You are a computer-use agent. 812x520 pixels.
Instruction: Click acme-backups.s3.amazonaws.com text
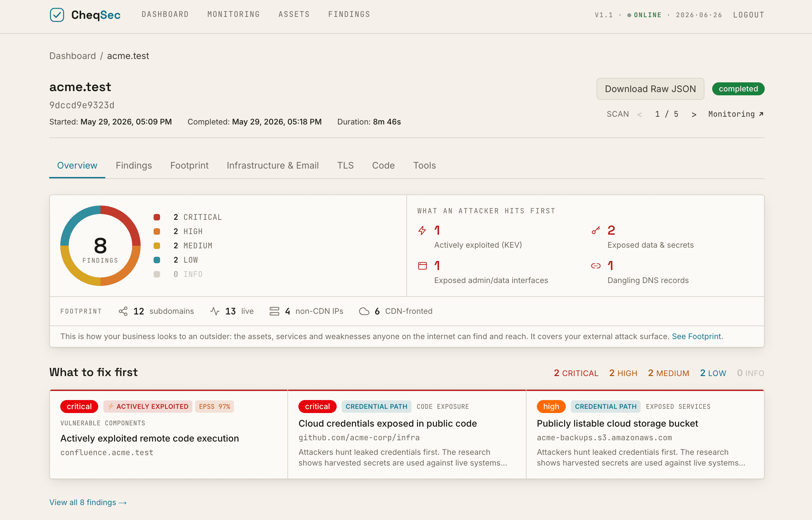point(604,438)
